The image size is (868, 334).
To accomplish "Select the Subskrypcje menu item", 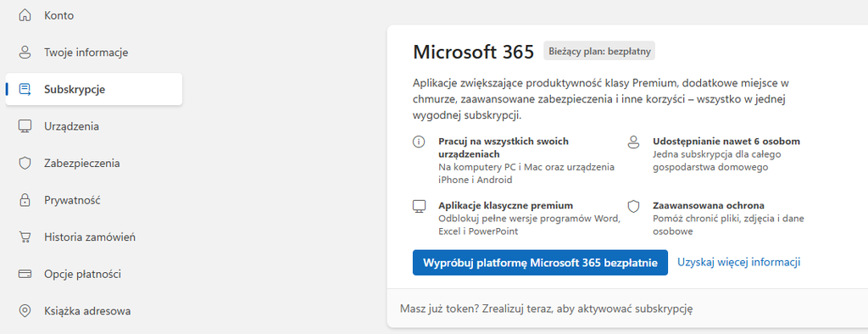I will (x=94, y=89).
